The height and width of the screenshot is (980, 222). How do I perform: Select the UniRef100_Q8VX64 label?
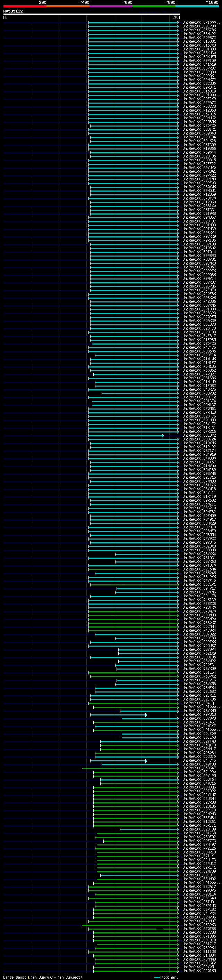(x=199, y=554)
